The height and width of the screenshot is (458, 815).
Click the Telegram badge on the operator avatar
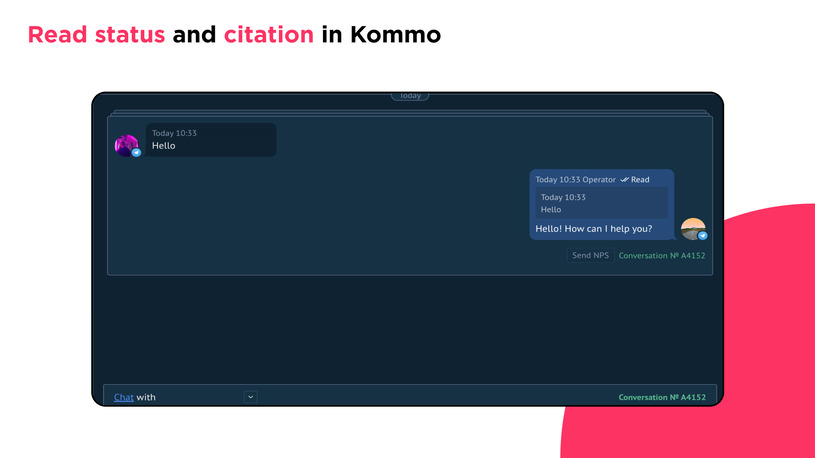pyautogui.click(x=703, y=235)
